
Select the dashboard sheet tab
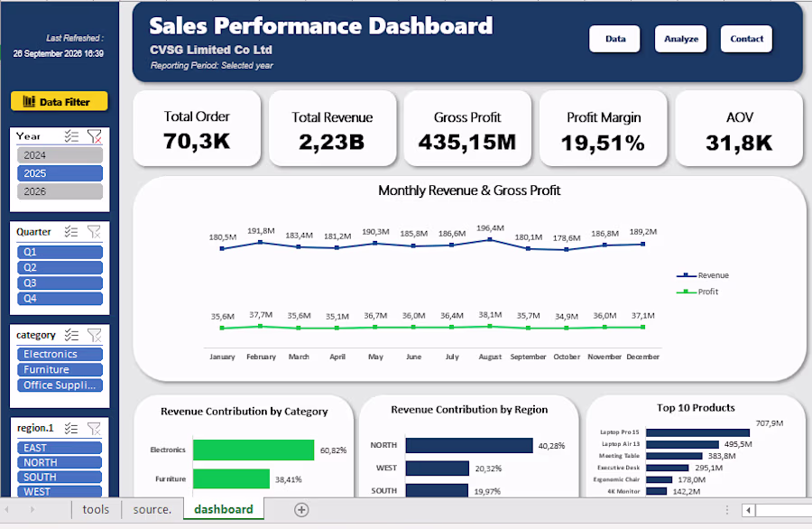(x=224, y=510)
